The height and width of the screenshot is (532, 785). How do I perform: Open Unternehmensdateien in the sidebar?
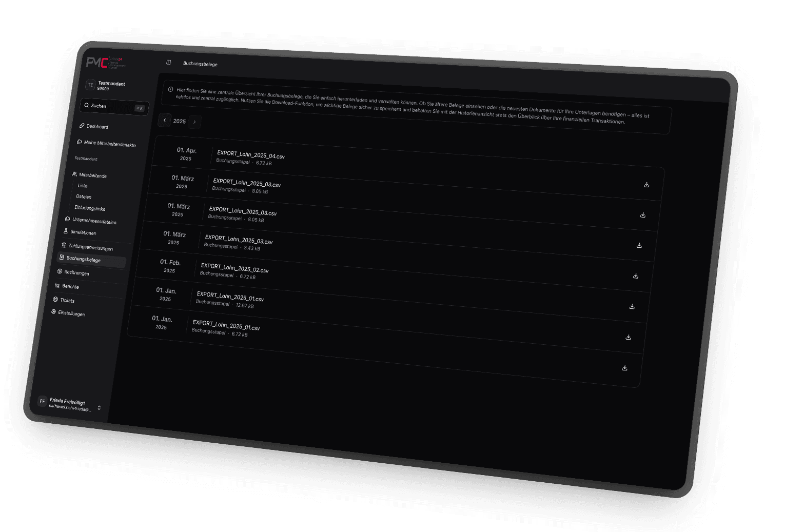(x=94, y=221)
